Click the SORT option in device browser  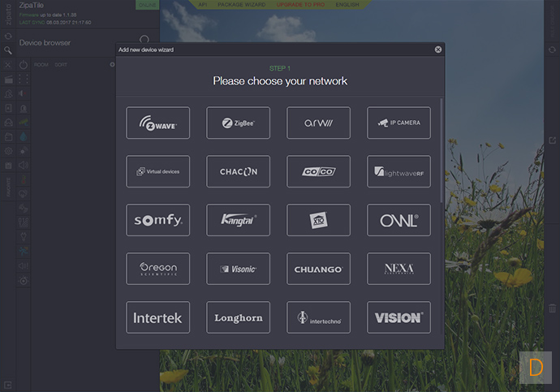pos(61,65)
